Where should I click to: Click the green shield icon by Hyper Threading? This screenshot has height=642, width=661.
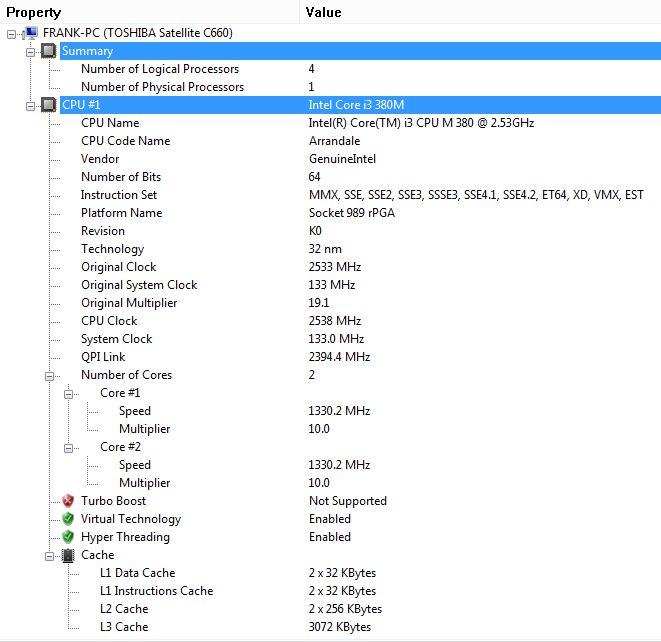tap(68, 537)
